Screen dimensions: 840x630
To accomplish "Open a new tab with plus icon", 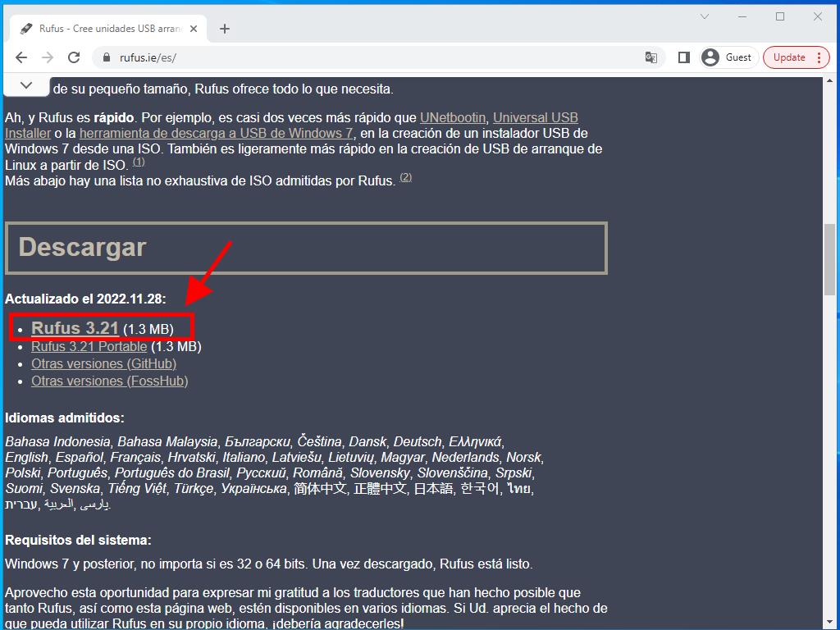I will 225,29.
